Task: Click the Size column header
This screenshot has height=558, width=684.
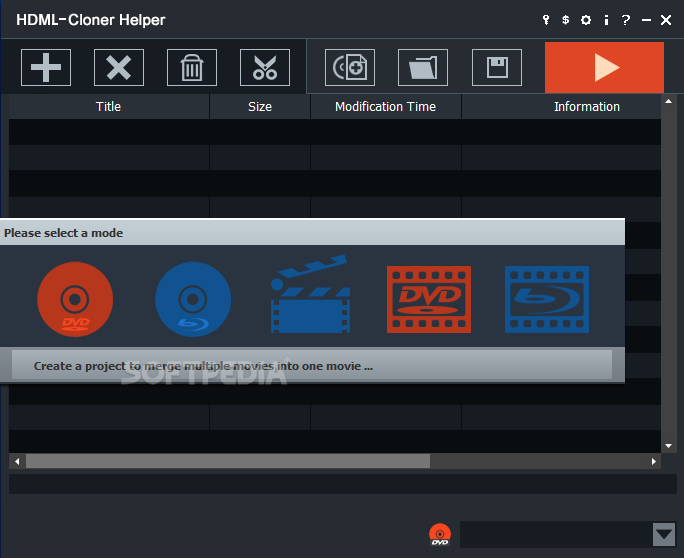Action: coord(260,106)
